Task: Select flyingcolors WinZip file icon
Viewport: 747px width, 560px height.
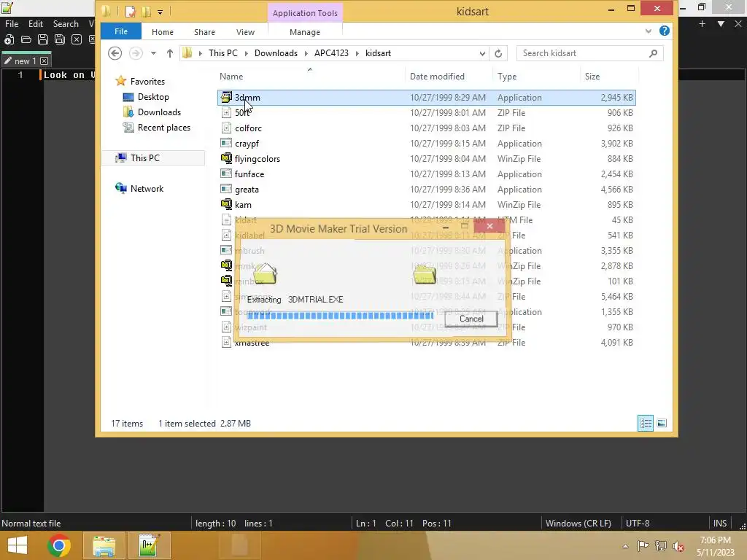Action: click(x=226, y=158)
